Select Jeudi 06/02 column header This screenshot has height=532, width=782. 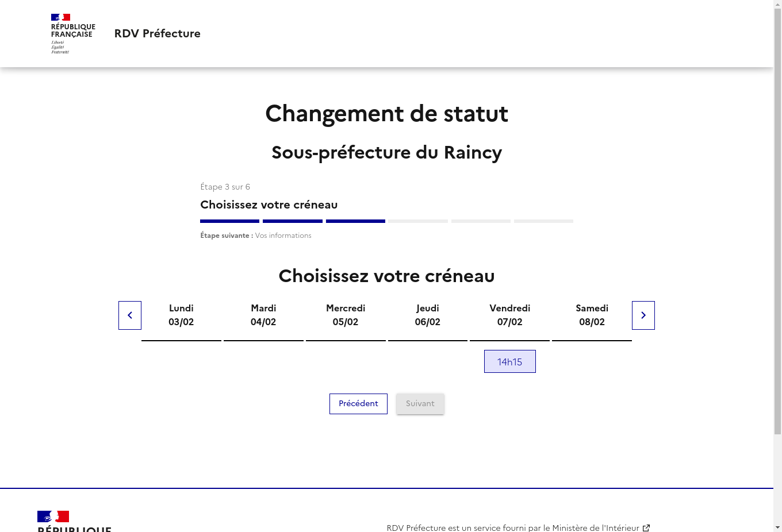click(x=428, y=315)
